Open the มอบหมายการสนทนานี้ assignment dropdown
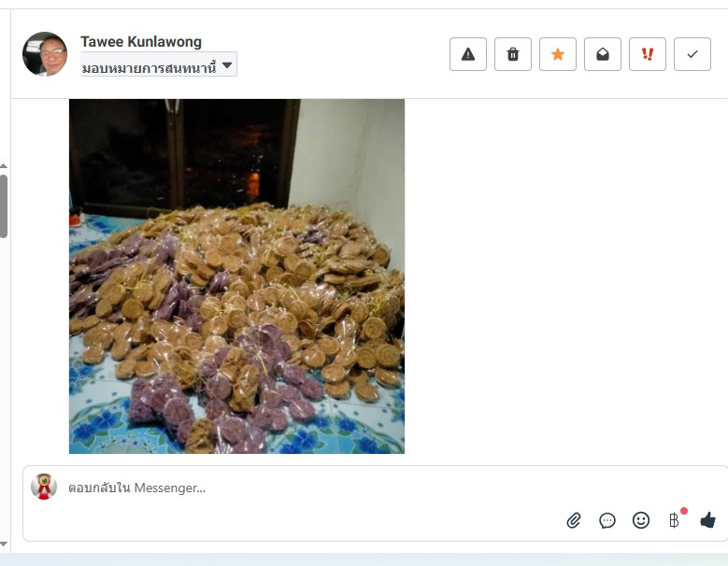This screenshot has height=566, width=728. point(158,64)
